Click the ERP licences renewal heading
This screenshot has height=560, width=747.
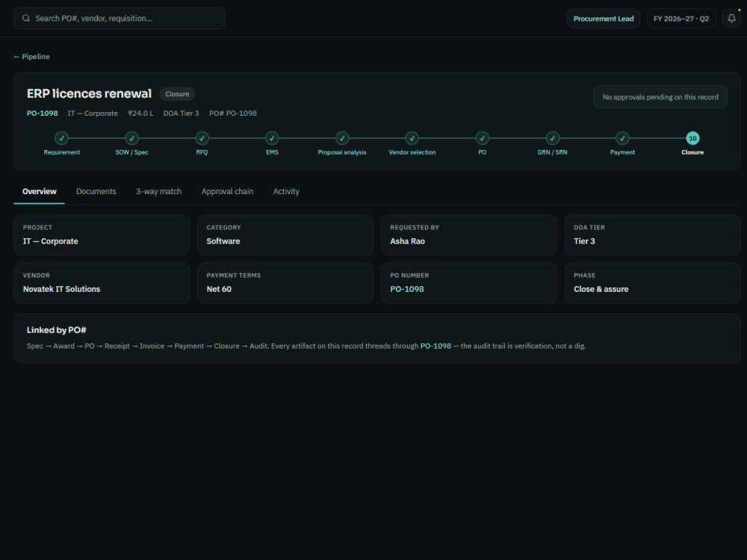tap(89, 94)
